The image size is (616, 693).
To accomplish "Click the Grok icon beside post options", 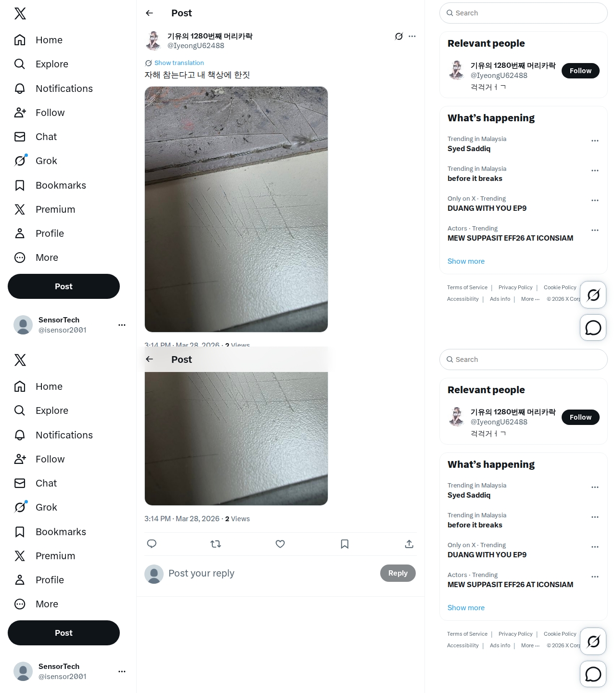I will click(398, 36).
